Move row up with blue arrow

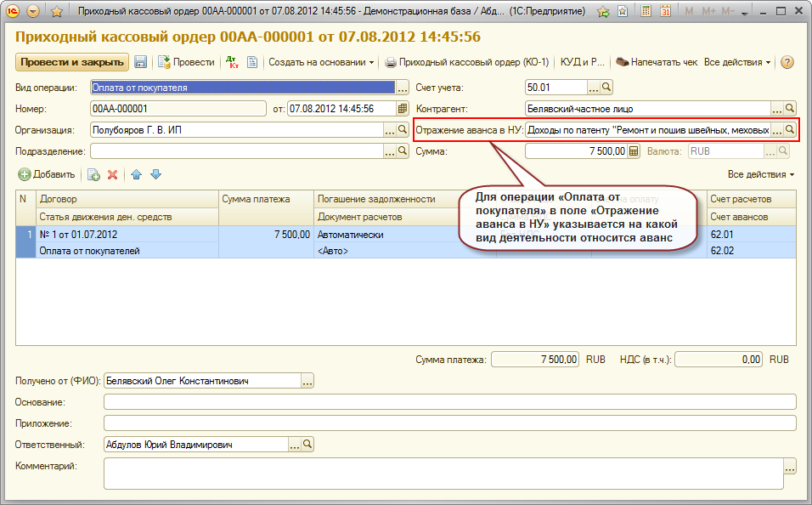point(136,174)
